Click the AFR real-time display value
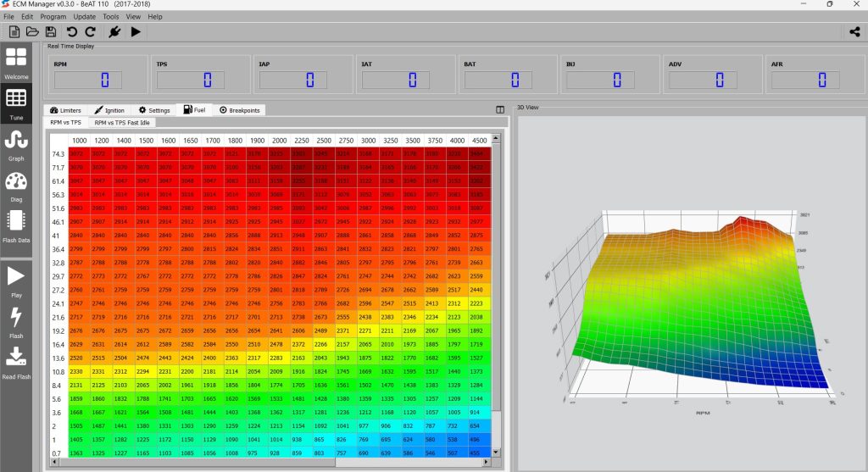 [805, 81]
